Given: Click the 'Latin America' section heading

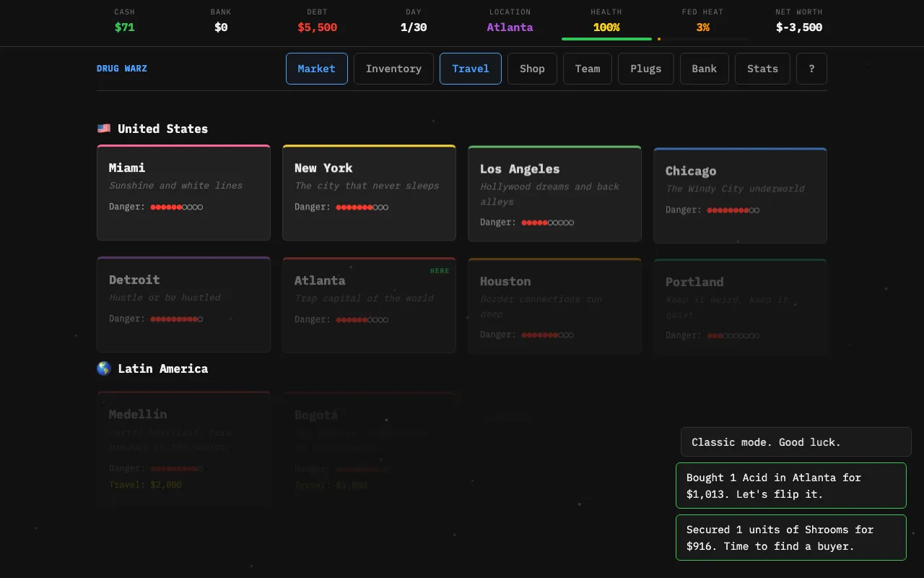Looking at the screenshot, I should point(162,368).
